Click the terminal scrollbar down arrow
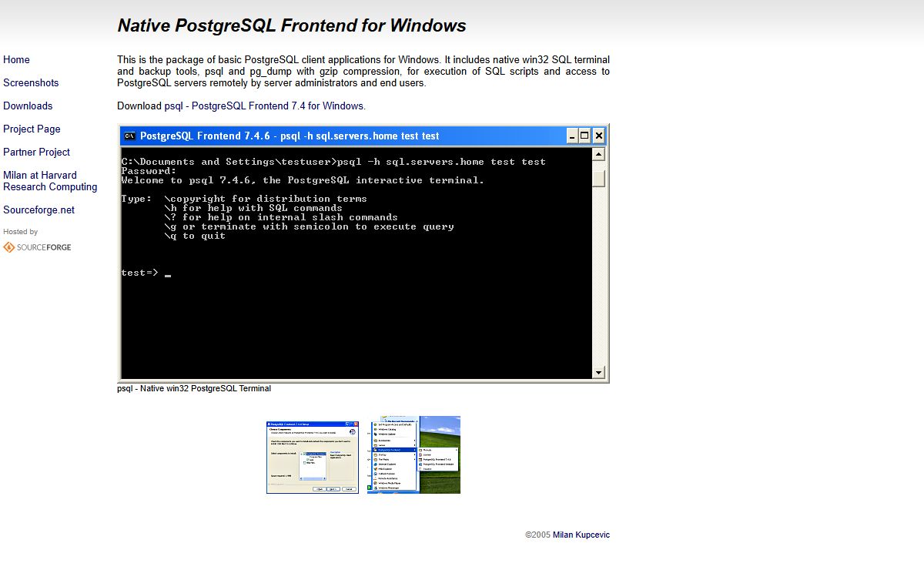 click(598, 373)
